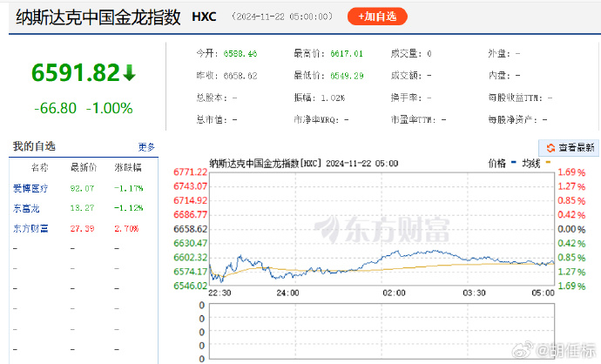Click the 05:00 time axis label
The image size is (601, 364).
pyautogui.click(x=543, y=293)
